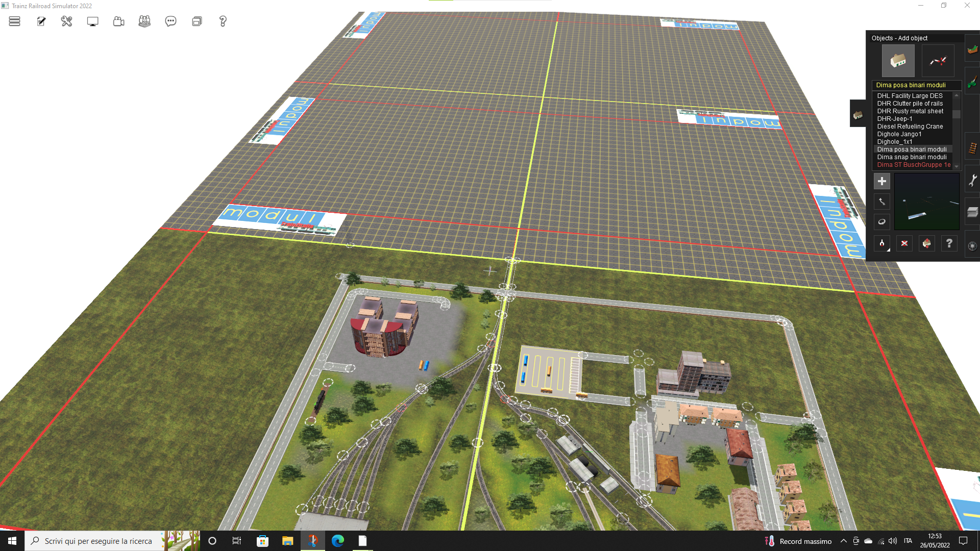Open the Tracks tab with rail icon

[972, 148]
